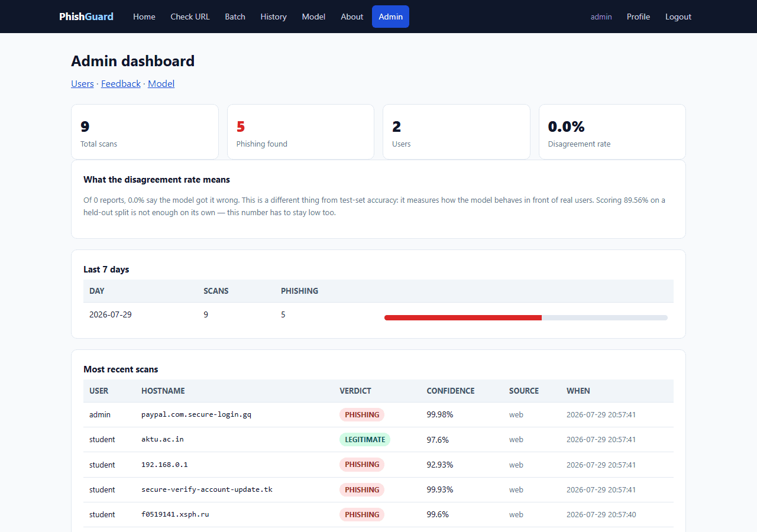The image size is (757, 532).
Task: Click the 92.93% confidence value
Action: click(440, 465)
